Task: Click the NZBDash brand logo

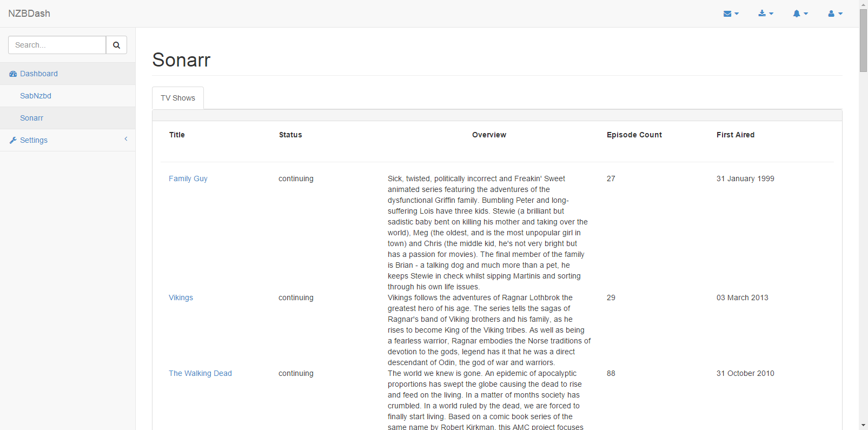Action: 29,14
